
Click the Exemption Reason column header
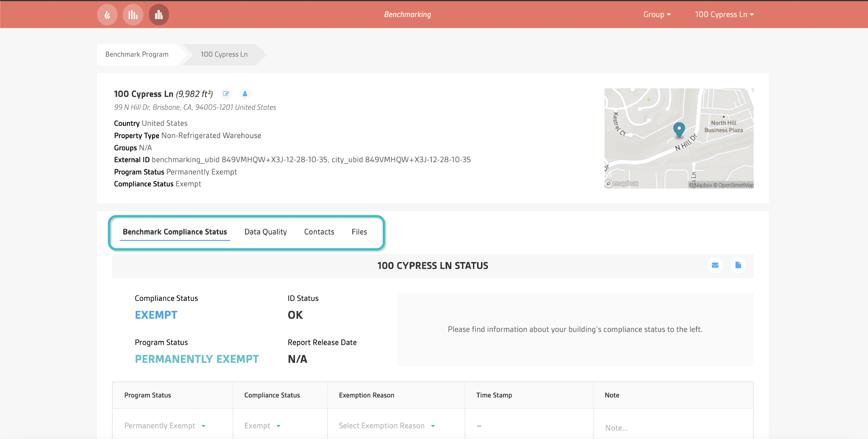(366, 395)
